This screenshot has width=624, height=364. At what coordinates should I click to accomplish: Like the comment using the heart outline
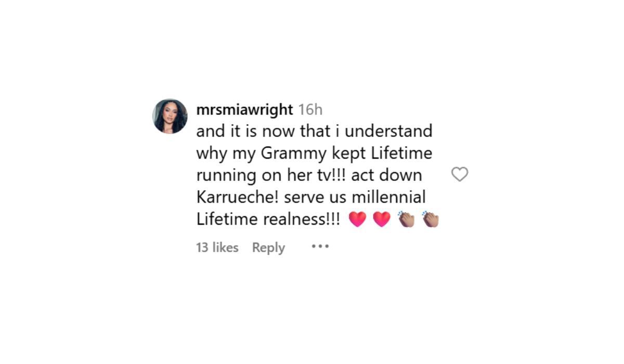(460, 174)
